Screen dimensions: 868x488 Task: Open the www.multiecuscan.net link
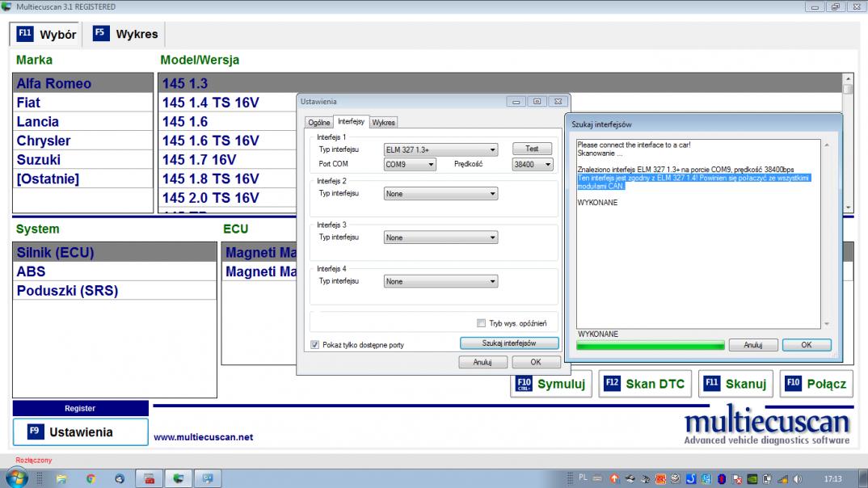[x=203, y=437]
